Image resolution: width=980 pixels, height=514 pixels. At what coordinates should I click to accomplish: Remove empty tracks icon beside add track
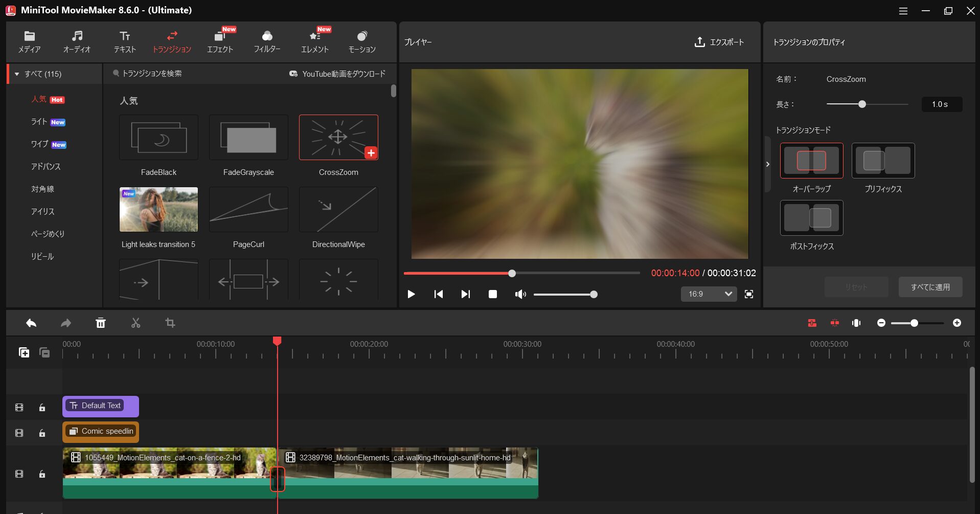click(x=44, y=352)
